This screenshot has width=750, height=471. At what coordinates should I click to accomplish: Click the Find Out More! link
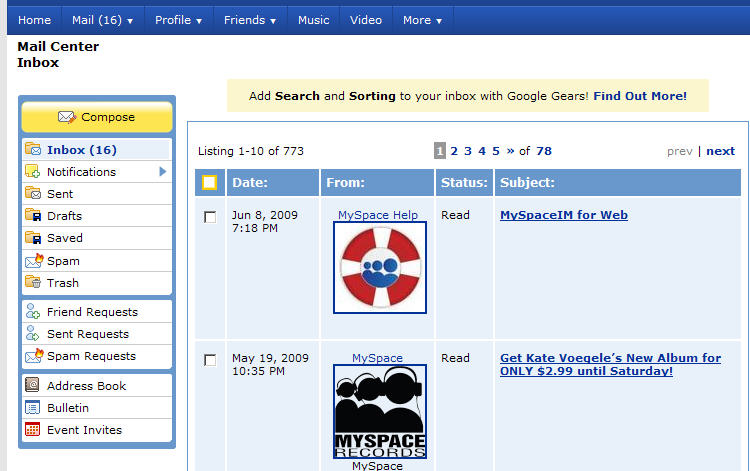click(640, 96)
